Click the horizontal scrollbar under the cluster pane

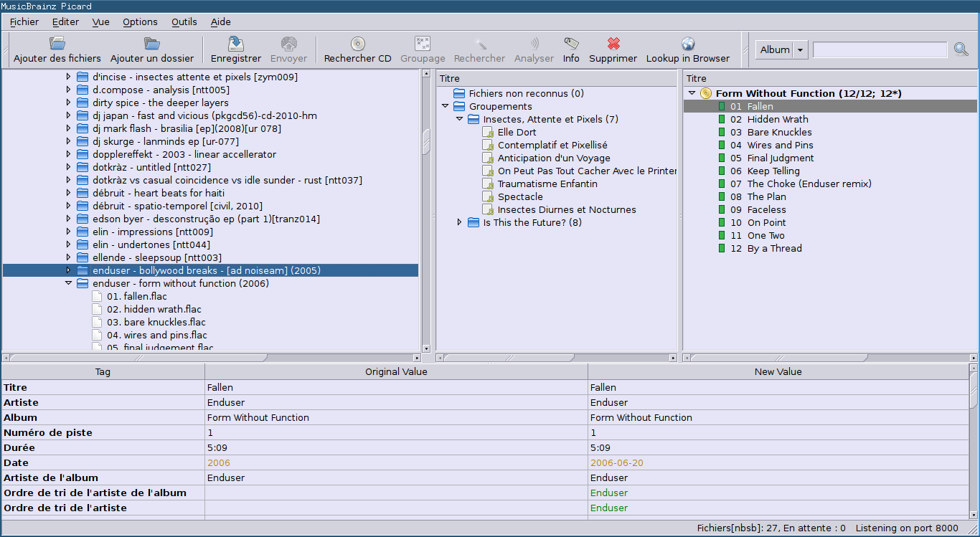(x=557, y=357)
